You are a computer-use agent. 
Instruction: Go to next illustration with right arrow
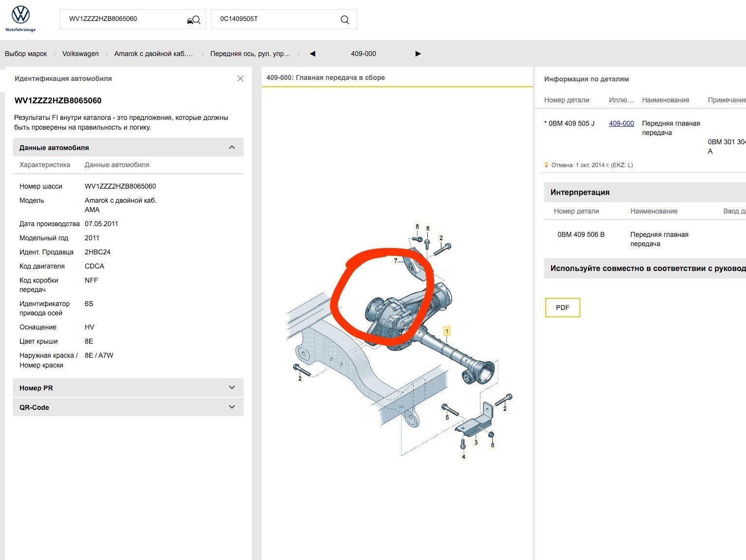pyautogui.click(x=418, y=54)
